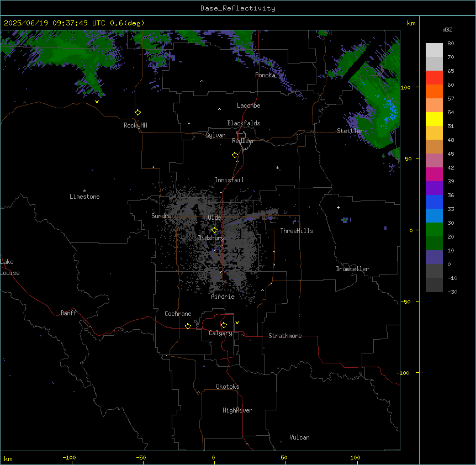The image size is (476, 465).
Task: Click the white asterisk above Limestone label
Action: click(x=84, y=191)
